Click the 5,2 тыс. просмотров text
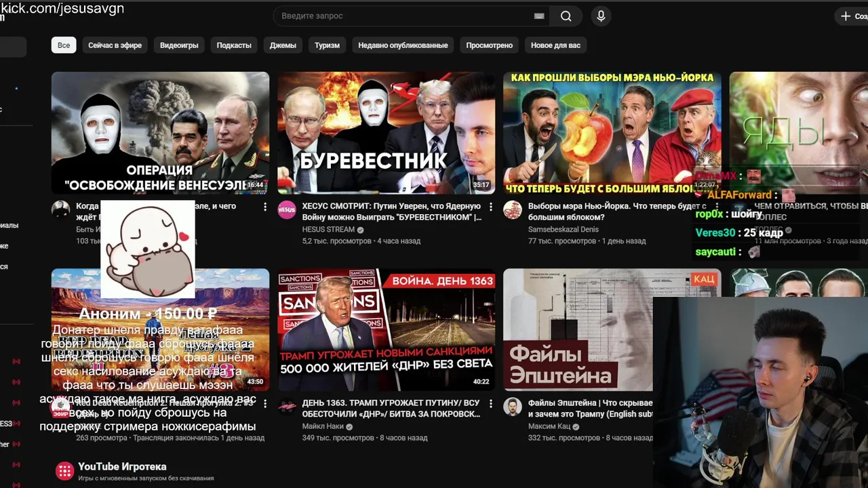The width and height of the screenshot is (868, 488). pyautogui.click(x=336, y=241)
